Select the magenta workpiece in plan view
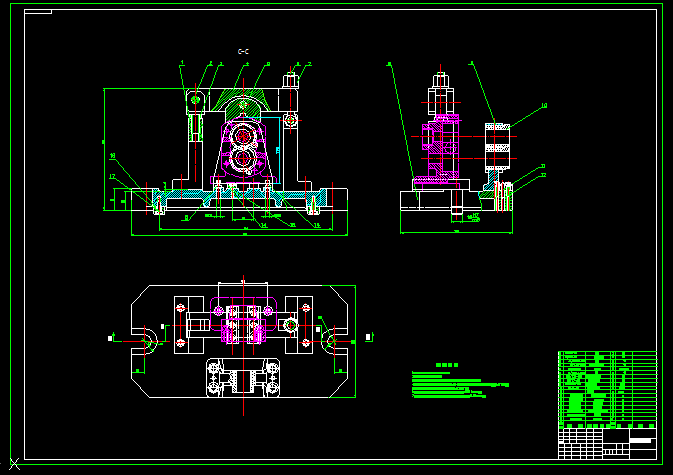673x475 pixels. [x=243, y=319]
